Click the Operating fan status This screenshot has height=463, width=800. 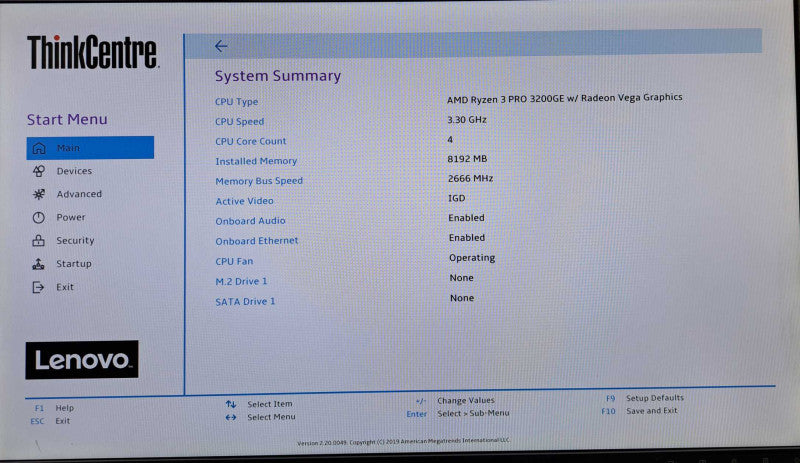coord(472,258)
